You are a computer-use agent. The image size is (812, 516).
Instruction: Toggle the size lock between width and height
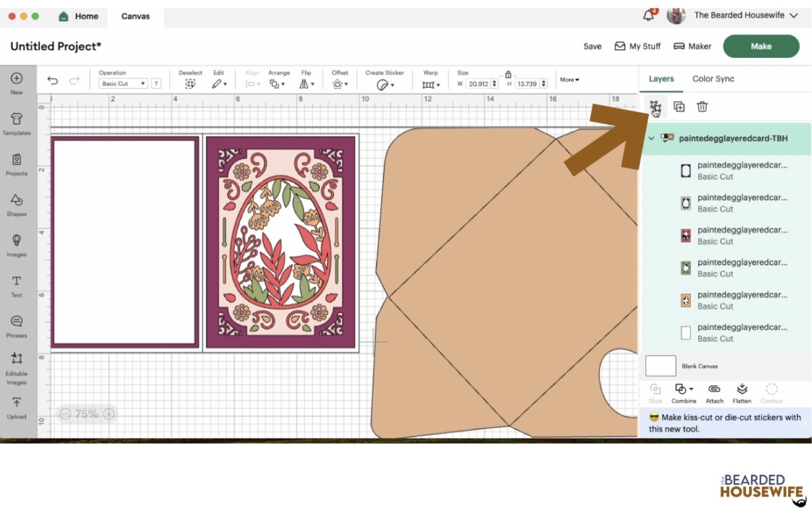(509, 75)
